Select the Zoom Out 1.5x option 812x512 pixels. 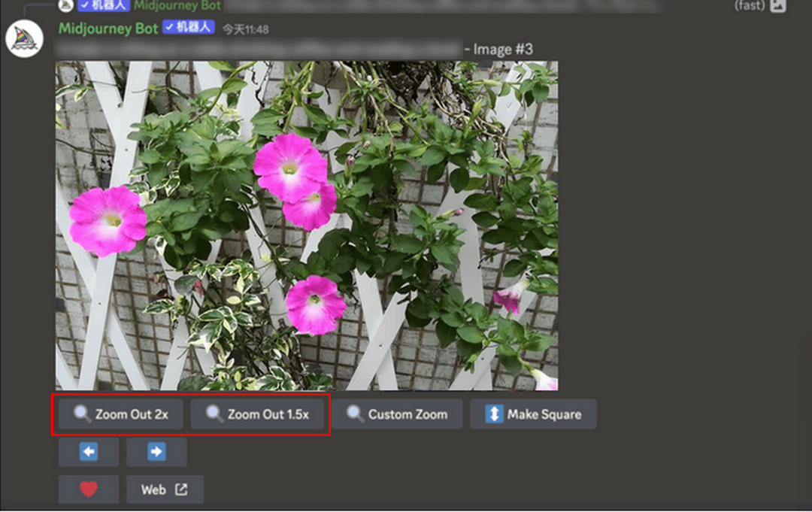point(257,414)
